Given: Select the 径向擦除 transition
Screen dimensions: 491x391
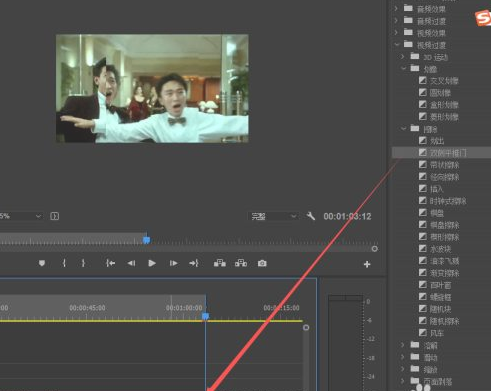Looking at the screenshot, I should point(444,177).
